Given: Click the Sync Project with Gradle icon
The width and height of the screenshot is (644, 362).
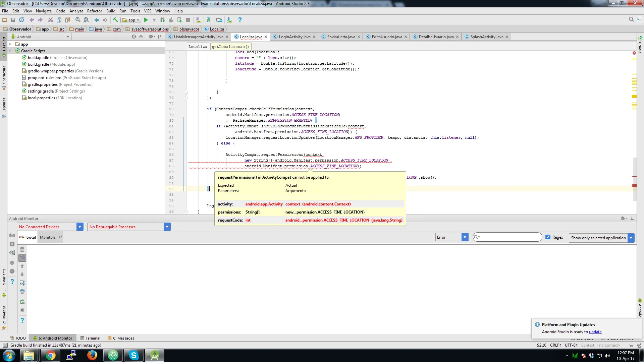Looking at the screenshot, I should tap(208, 20).
